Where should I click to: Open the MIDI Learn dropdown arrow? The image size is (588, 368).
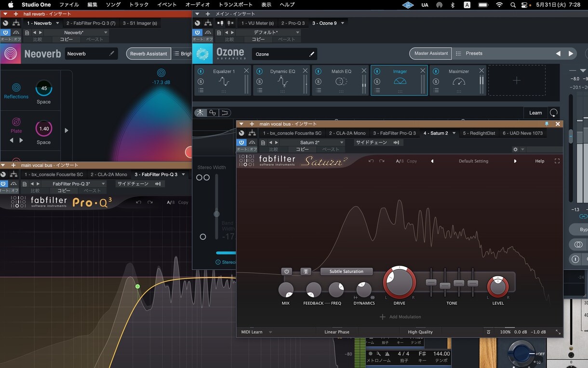pos(270,332)
